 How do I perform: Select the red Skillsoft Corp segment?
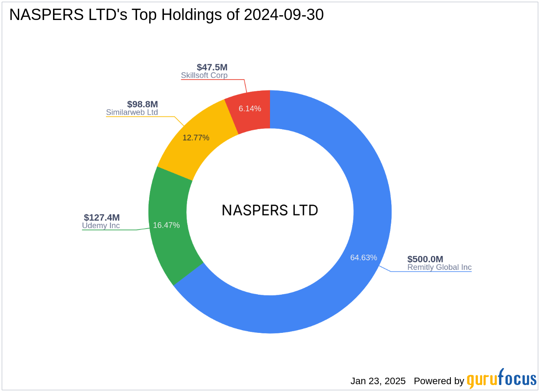coord(250,109)
